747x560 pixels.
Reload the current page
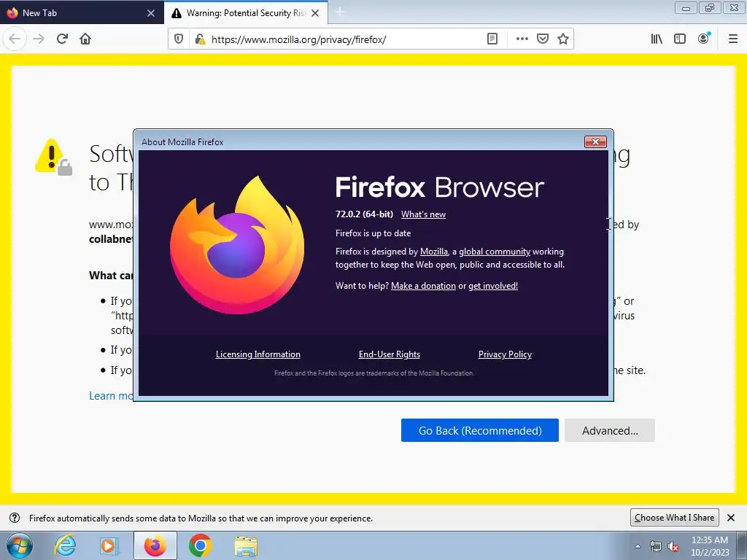(62, 39)
